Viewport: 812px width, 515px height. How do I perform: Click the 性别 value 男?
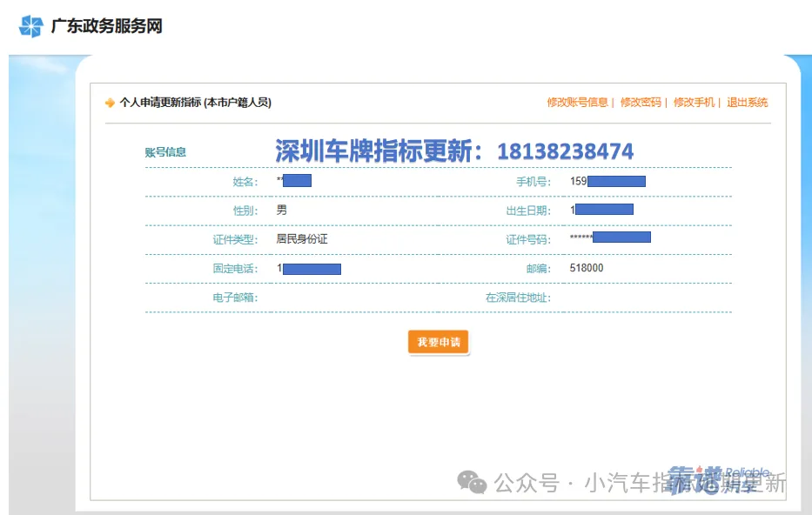[x=281, y=210]
